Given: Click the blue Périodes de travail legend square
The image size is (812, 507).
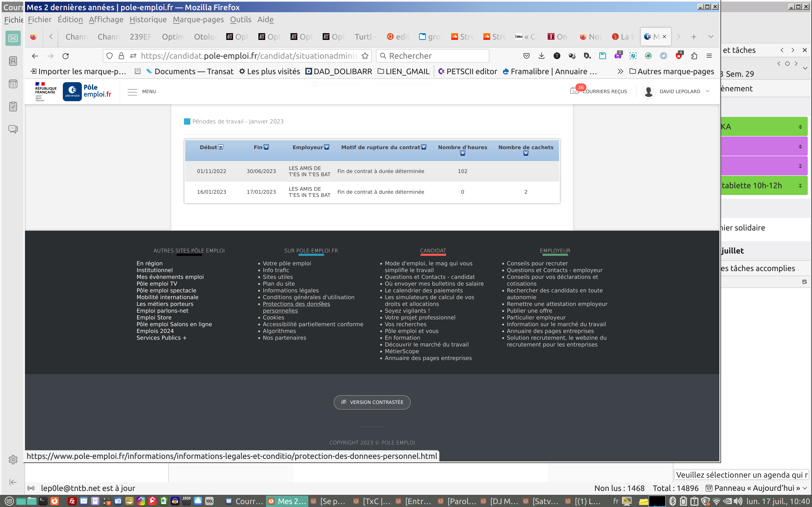Looking at the screenshot, I should (x=187, y=121).
